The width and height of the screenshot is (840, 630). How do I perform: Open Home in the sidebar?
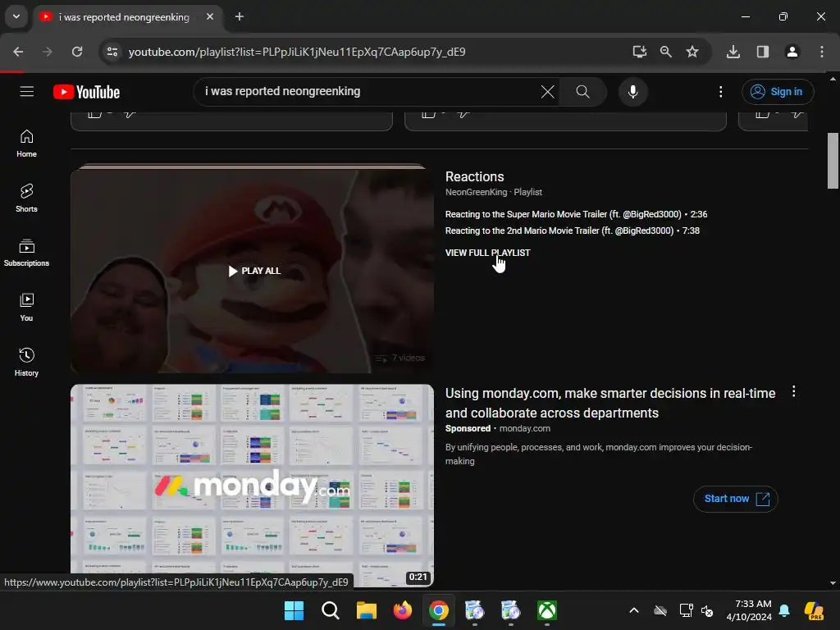(x=26, y=144)
